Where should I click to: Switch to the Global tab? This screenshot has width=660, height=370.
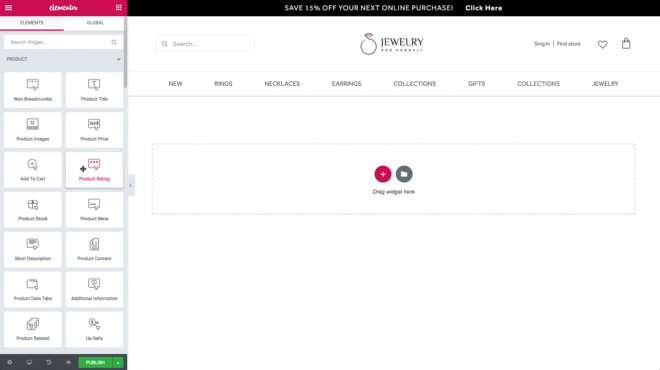(x=95, y=23)
